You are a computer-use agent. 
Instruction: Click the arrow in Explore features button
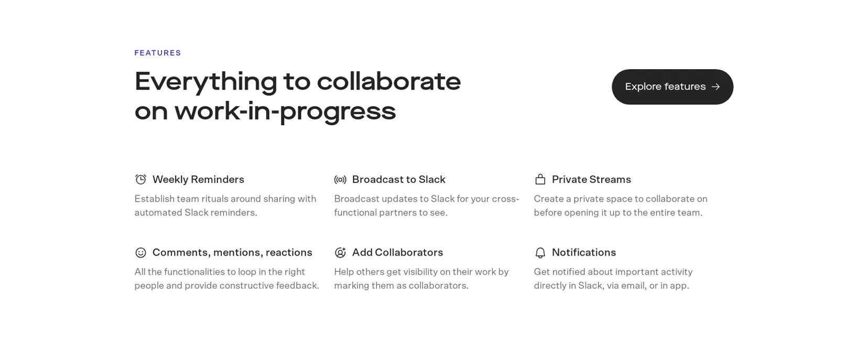(715, 87)
